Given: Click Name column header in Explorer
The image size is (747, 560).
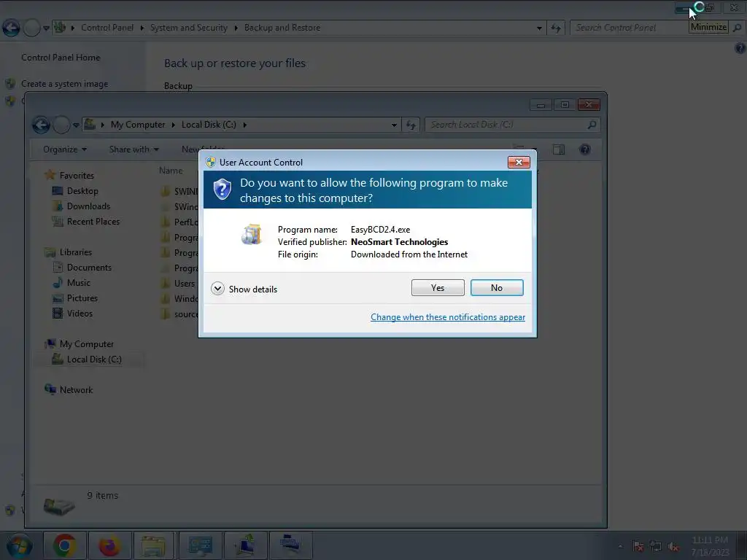Looking at the screenshot, I should pos(171,171).
